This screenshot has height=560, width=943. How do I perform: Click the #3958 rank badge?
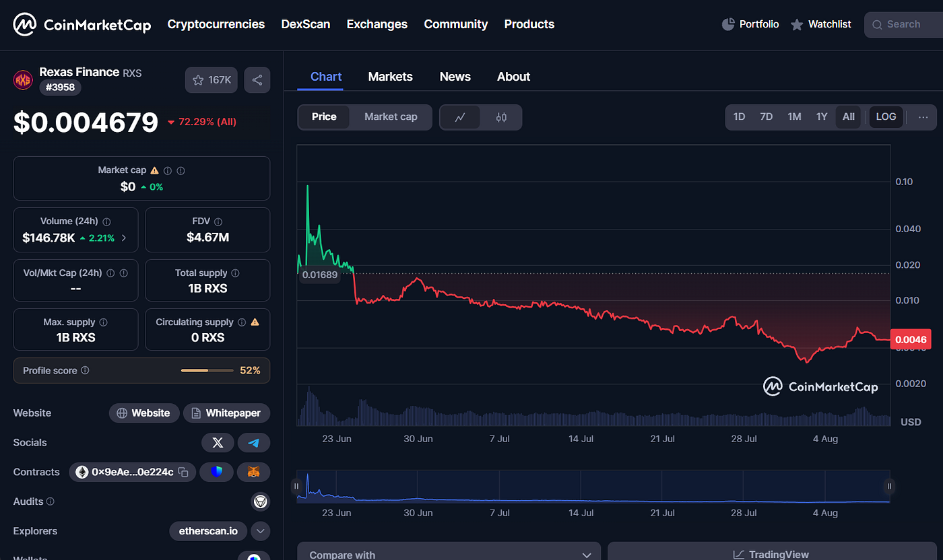61,87
